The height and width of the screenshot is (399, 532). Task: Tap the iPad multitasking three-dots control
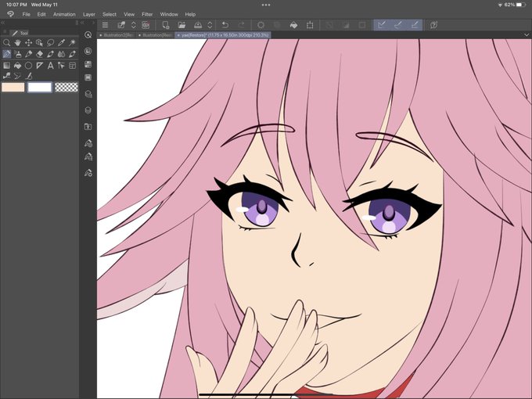[266, 5]
